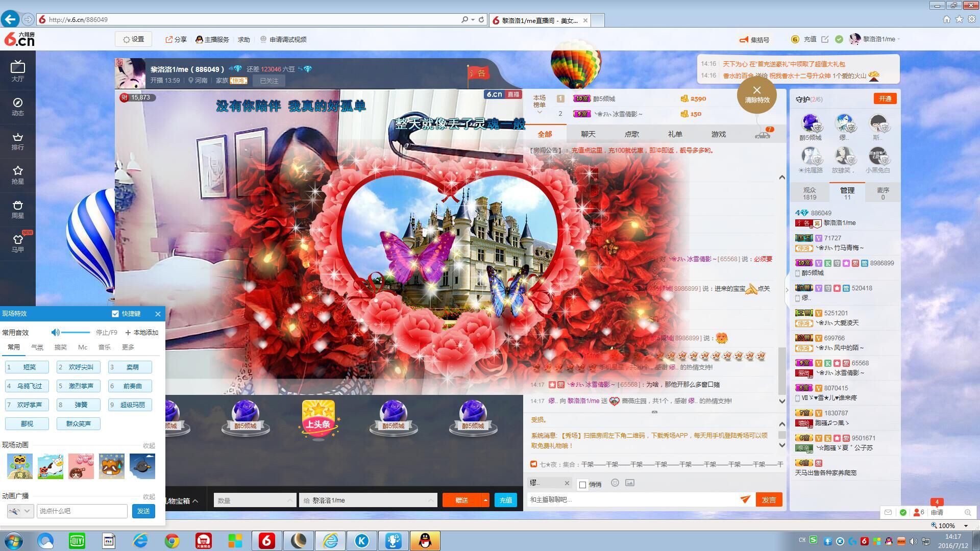Play the 乌鸦飞过 sound effect
Viewport: 980px width, 551px height.
pos(27,386)
